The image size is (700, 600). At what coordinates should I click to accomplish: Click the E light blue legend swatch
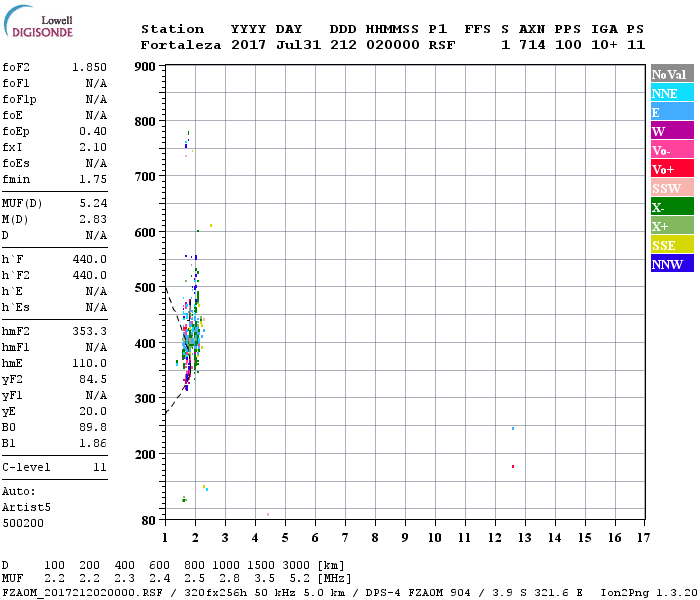[672, 112]
